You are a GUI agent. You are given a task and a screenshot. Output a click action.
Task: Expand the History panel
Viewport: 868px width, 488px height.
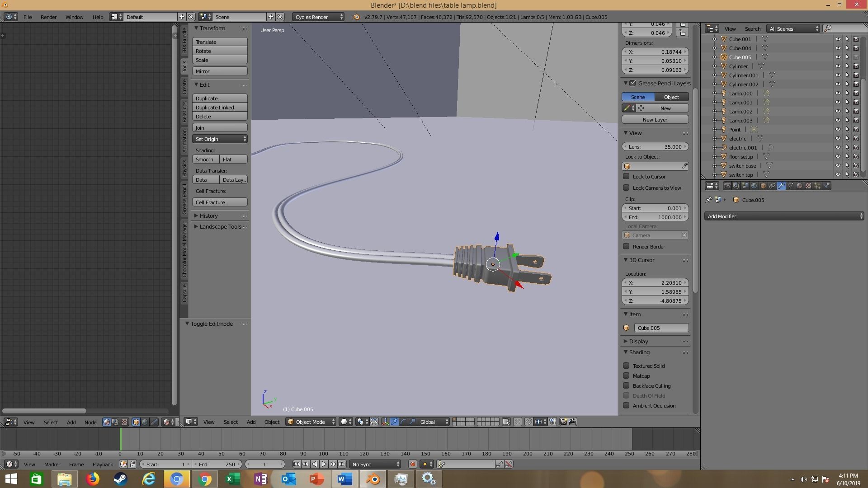208,216
